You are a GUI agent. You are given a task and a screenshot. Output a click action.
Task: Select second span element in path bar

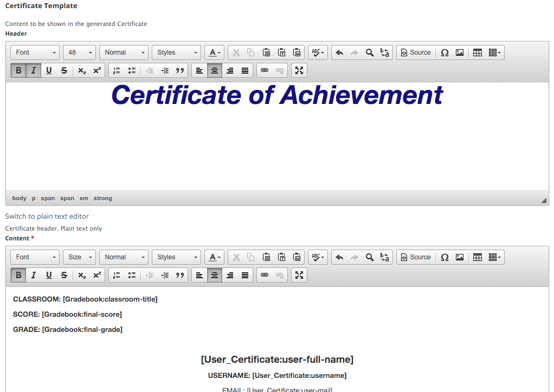click(67, 198)
